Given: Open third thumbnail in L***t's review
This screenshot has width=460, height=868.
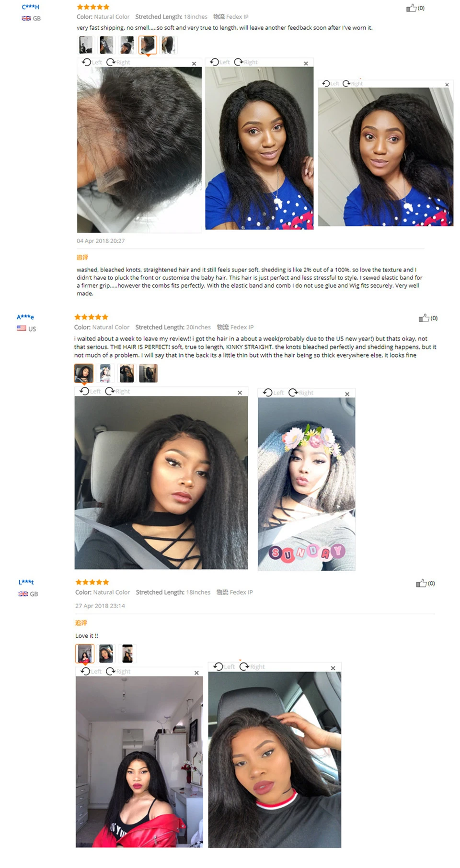Looking at the screenshot, I should [x=127, y=654].
